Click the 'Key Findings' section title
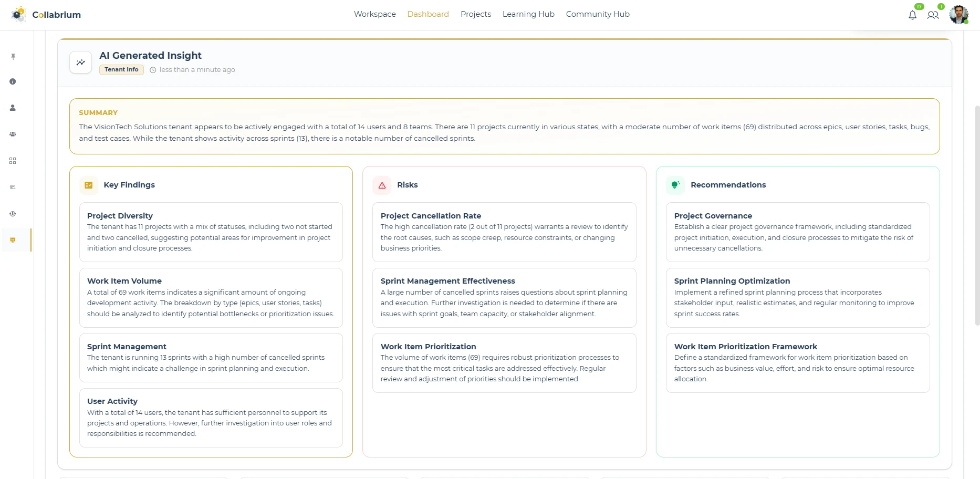Viewport: 980px width, 479px height. point(129,185)
